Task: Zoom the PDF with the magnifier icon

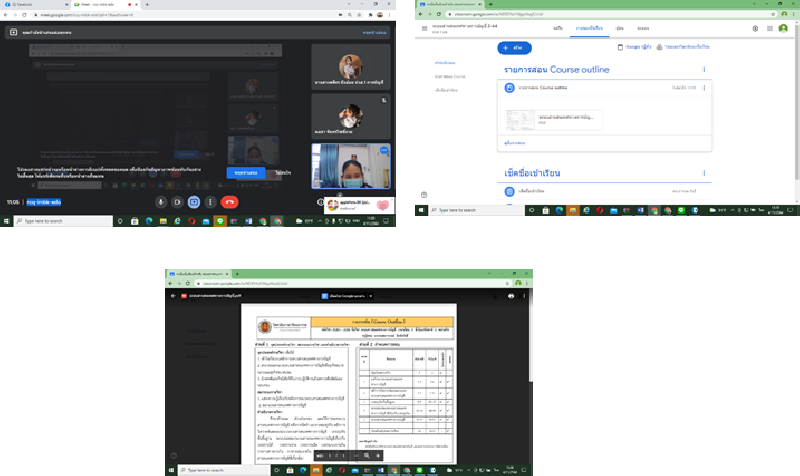Action: click(x=367, y=455)
